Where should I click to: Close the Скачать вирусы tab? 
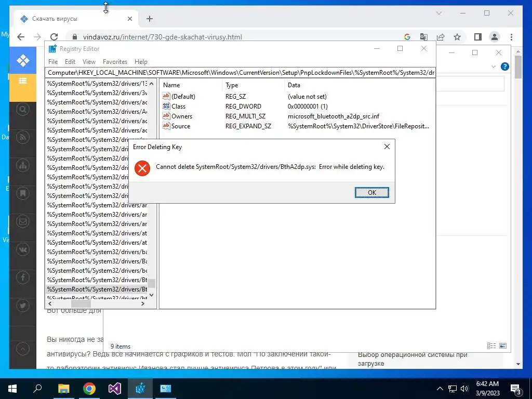tap(129, 19)
